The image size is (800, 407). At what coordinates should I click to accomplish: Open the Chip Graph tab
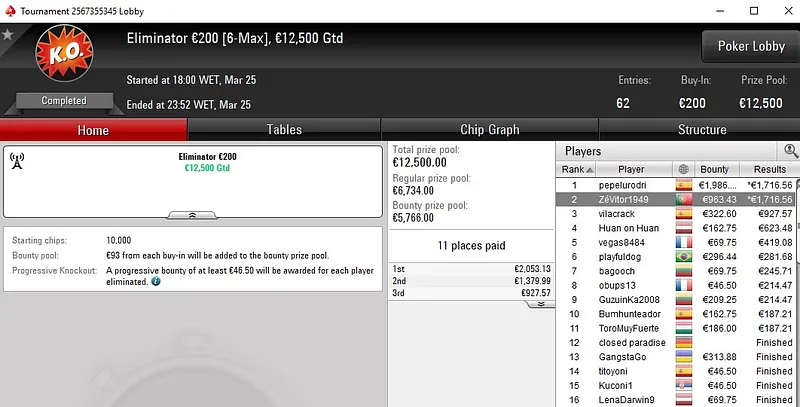tap(489, 130)
